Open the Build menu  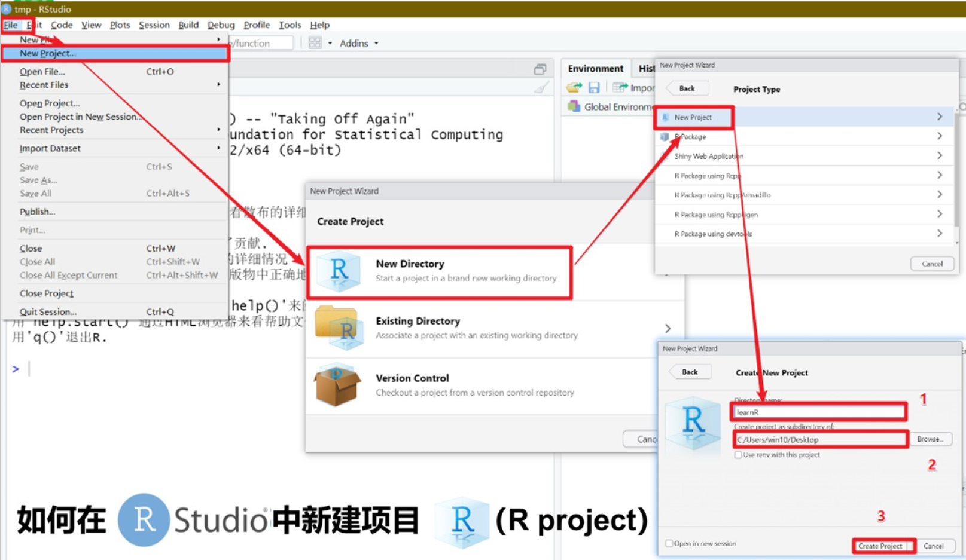click(x=188, y=25)
